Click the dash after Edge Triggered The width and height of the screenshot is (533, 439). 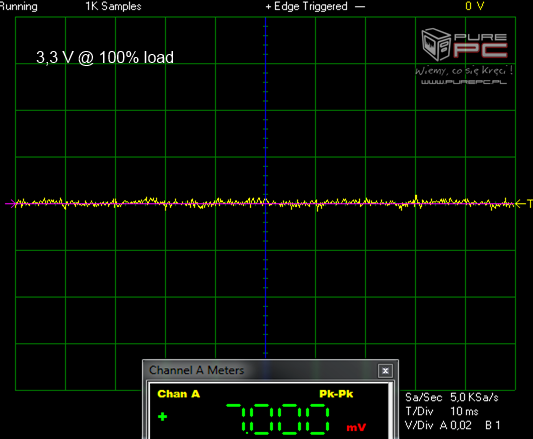pyautogui.click(x=360, y=7)
